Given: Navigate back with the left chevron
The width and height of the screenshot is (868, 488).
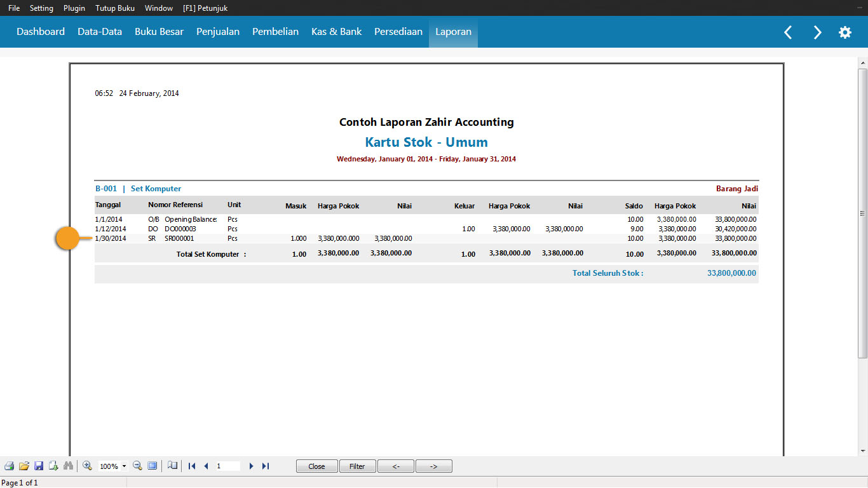Looking at the screenshot, I should [x=788, y=32].
